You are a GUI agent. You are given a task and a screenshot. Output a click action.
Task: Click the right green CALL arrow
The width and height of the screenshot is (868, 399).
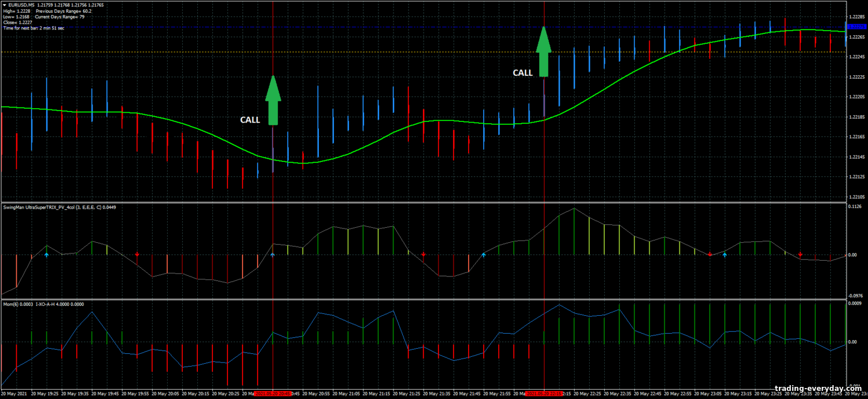pyautogui.click(x=543, y=52)
